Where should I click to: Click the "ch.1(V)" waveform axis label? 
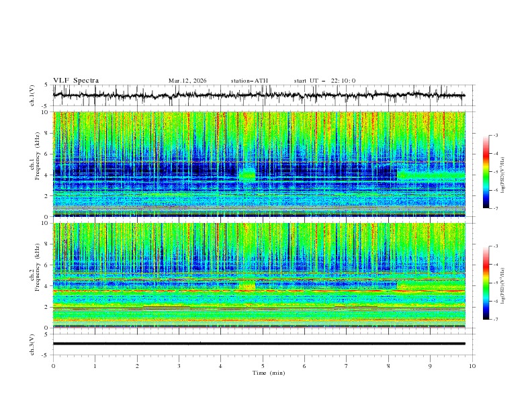pos(32,95)
